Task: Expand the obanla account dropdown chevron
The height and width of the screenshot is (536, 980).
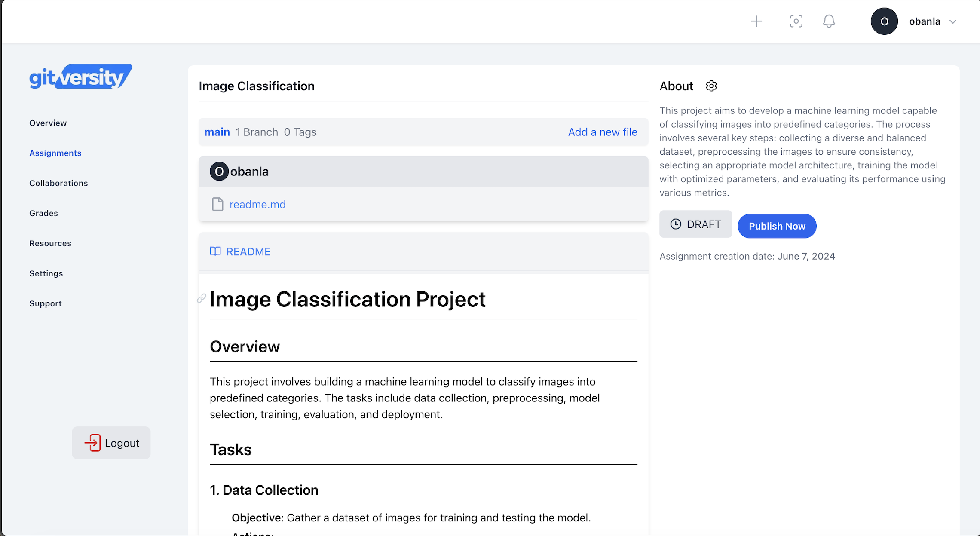Action: pos(953,21)
